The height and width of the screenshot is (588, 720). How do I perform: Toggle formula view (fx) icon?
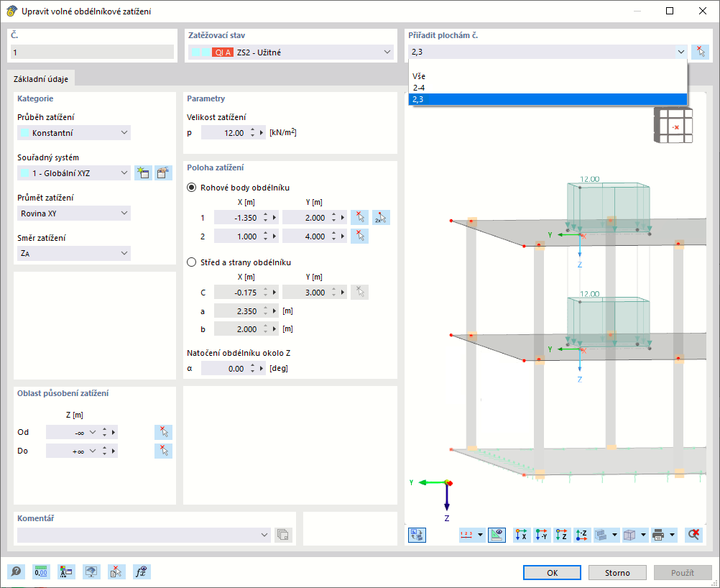pyautogui.click(x=142, y=572)
